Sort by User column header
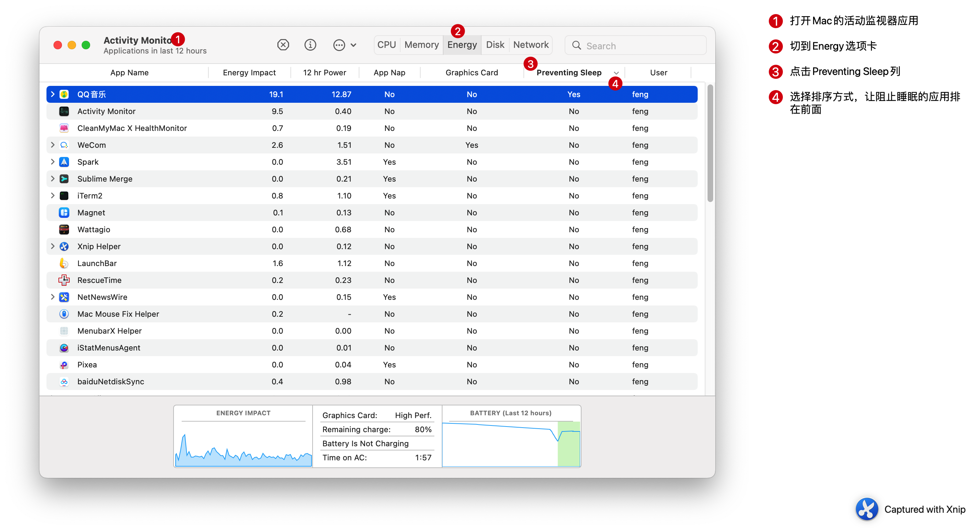Screen dimensions: 980x530 point(658,72)
